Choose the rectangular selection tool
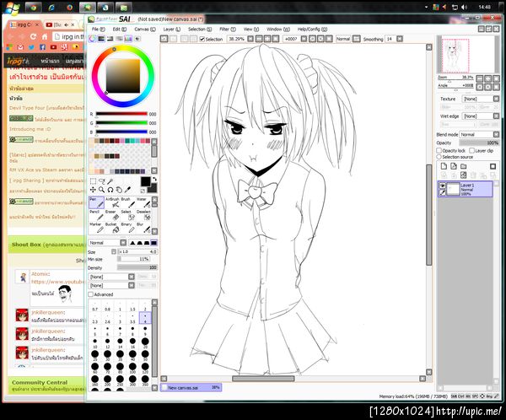Image resolution: width=506 pixels, height=420 pixels. click(x=93, y=181)
